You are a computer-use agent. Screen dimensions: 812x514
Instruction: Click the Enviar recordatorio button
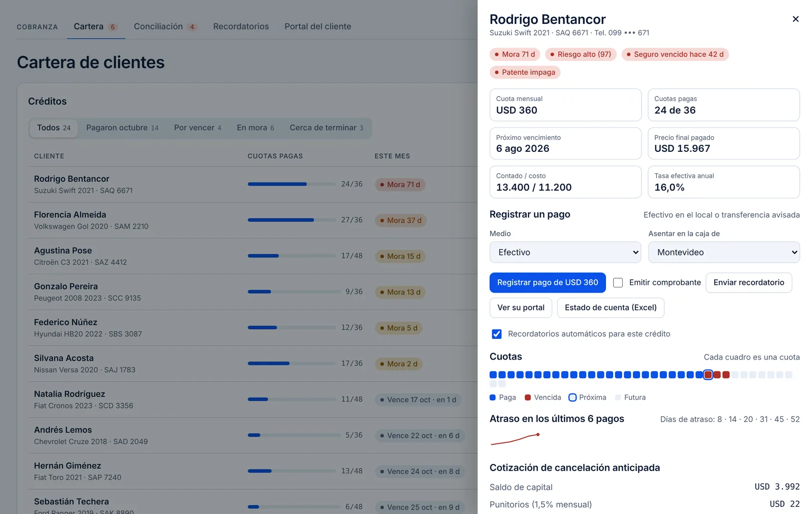[749, 282]
